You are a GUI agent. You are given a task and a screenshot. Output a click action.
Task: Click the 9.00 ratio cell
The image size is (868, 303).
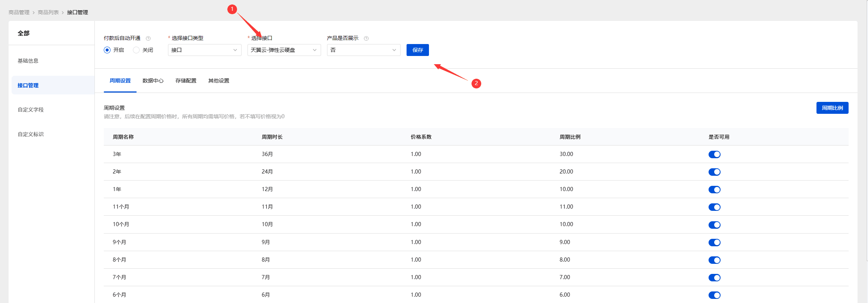tap(565, 242)
